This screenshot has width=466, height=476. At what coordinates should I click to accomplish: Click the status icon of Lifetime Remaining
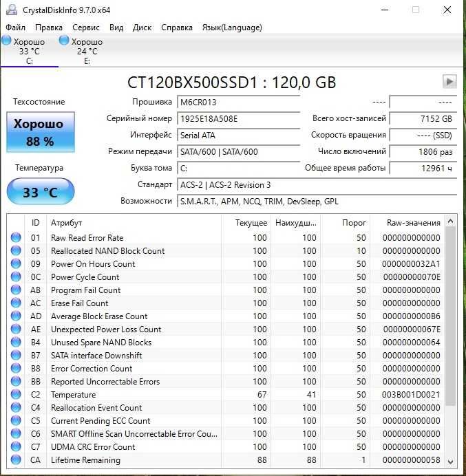[16, 459]
